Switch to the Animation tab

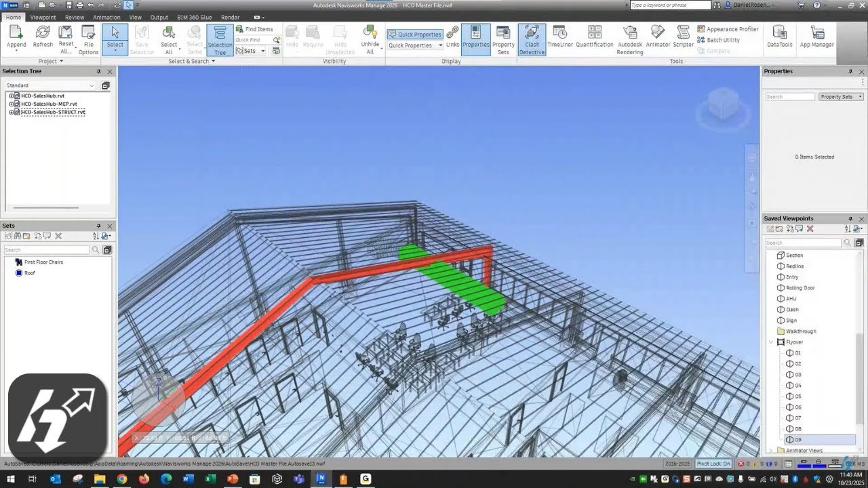(x=106, y=18)
